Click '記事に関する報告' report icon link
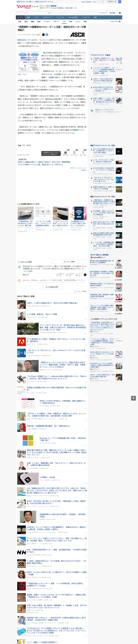Screen dimensions: 138x644 [x=23, y=155]
